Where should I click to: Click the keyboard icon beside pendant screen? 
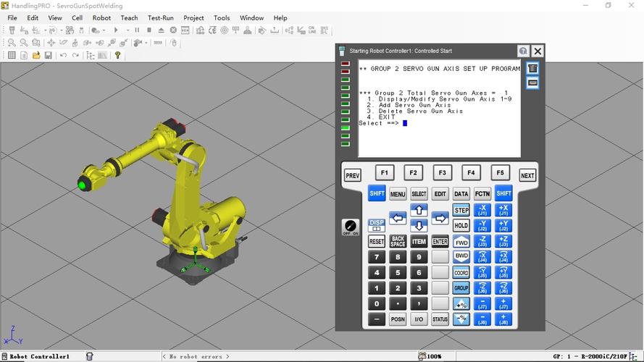pos(532,83)
